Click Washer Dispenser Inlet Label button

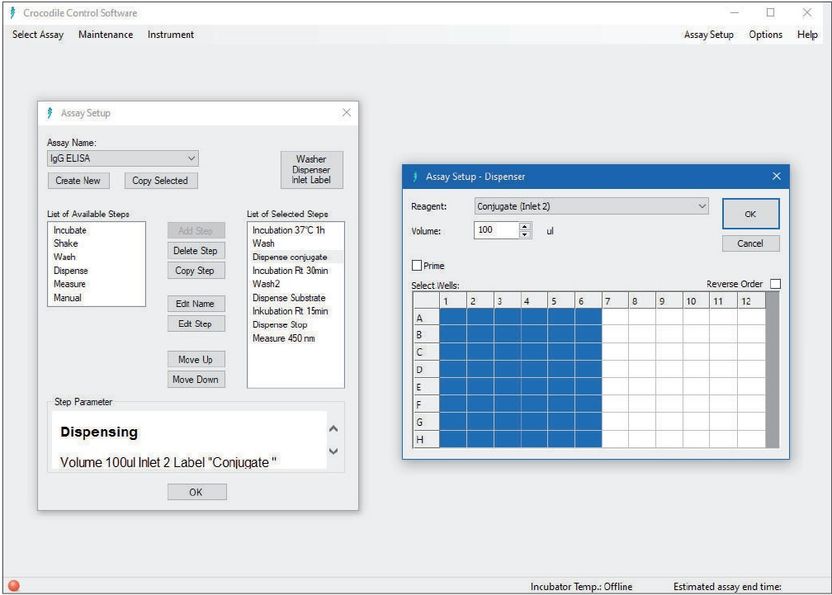click(311, 170)
